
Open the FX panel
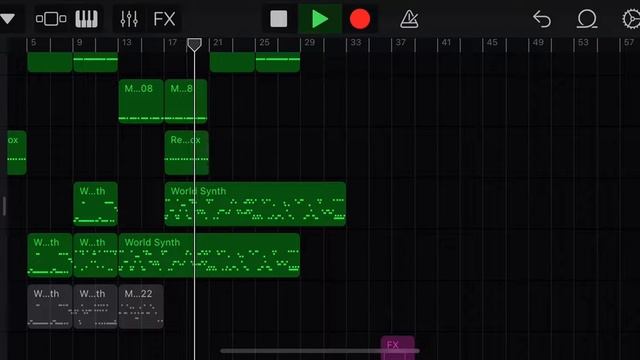point(164,19)
